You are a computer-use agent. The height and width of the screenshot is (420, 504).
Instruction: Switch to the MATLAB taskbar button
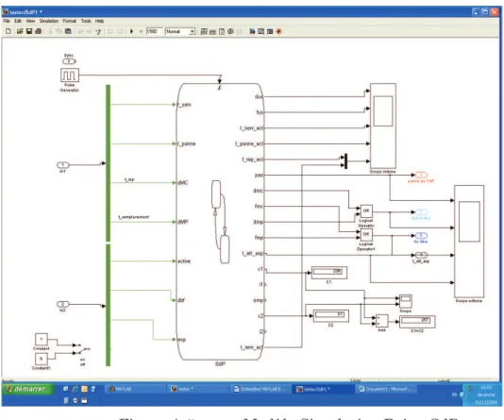pos(134,389)
